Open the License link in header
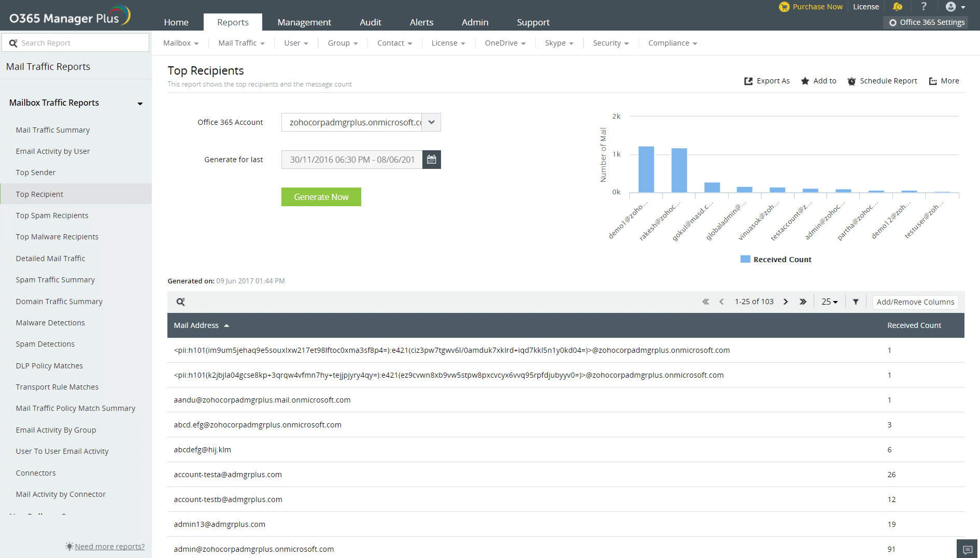Image resolution: width=980 pixels, height=558 pixels. tap(866, 7)
